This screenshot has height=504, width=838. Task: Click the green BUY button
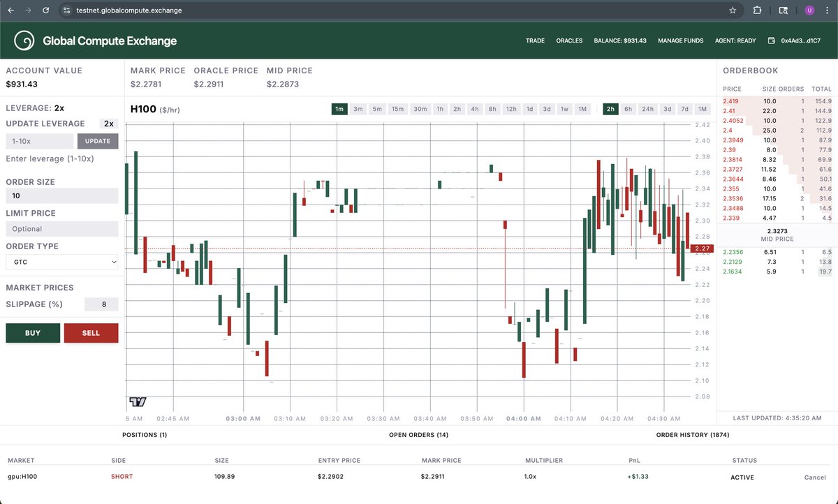[33, 333]
